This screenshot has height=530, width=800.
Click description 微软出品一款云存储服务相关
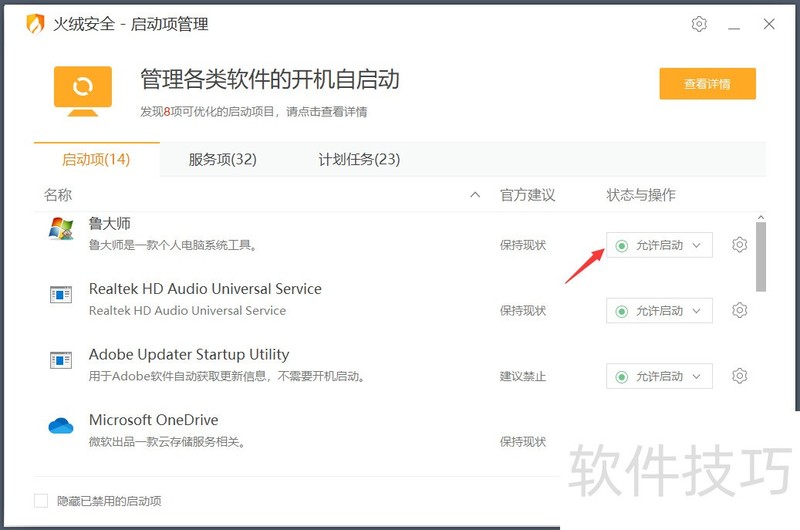167,442
